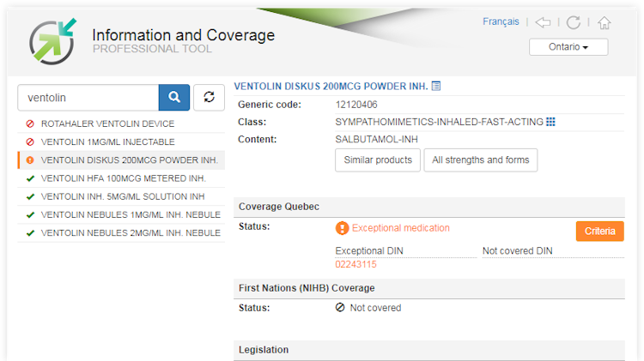Click the green check for Ventolin INH. 5MG/ML
This screenshot has width=644, height=361.
30,196
